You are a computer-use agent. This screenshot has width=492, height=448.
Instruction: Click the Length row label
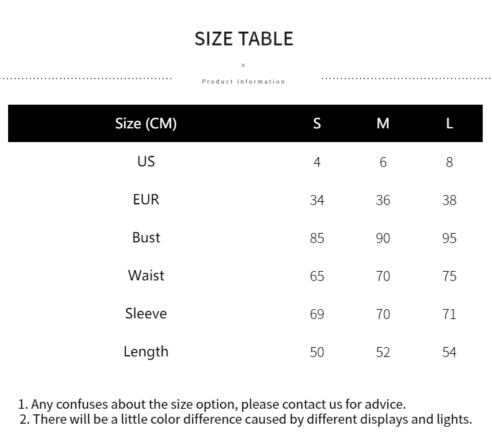(x=146, y=351)
